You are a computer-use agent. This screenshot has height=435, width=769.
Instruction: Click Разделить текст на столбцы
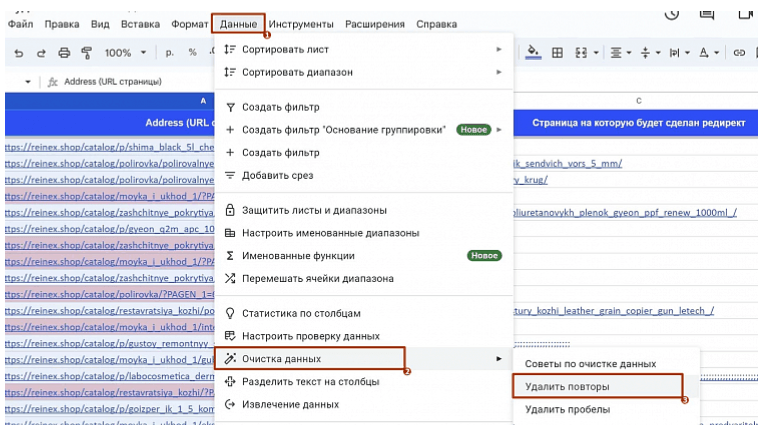point(310,381)
